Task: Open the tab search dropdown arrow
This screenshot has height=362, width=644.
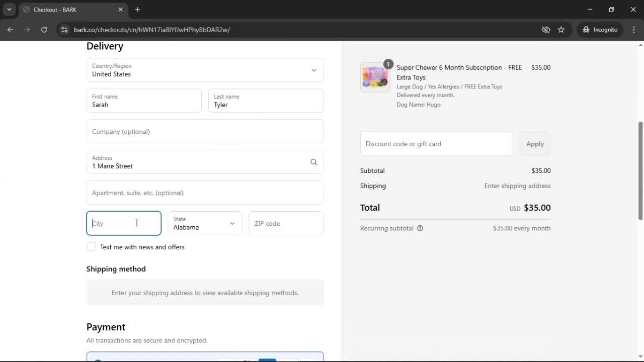Action: [9, 10]
